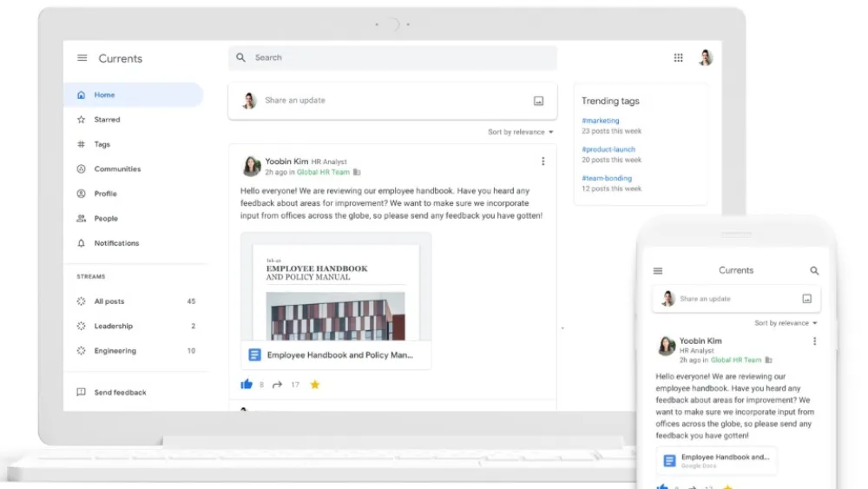
Task: Open the phone's hamburger menu
Action: pos(658,271)
